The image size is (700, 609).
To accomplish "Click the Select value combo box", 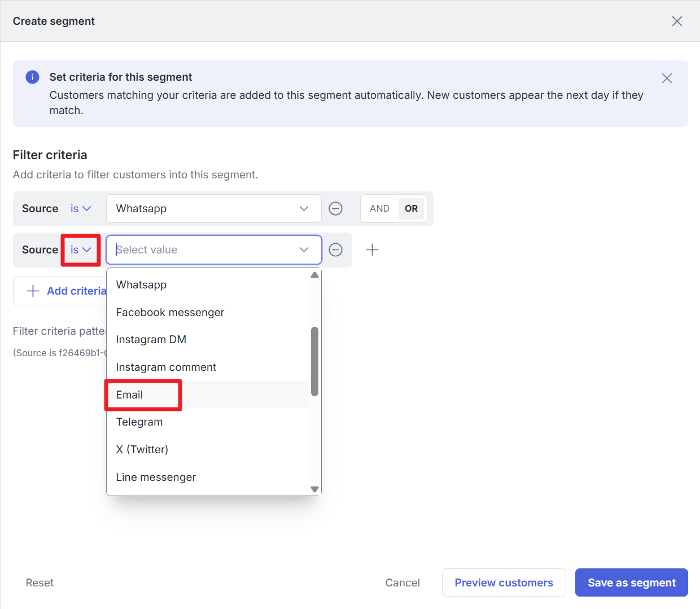I will (x=214, y=250).
